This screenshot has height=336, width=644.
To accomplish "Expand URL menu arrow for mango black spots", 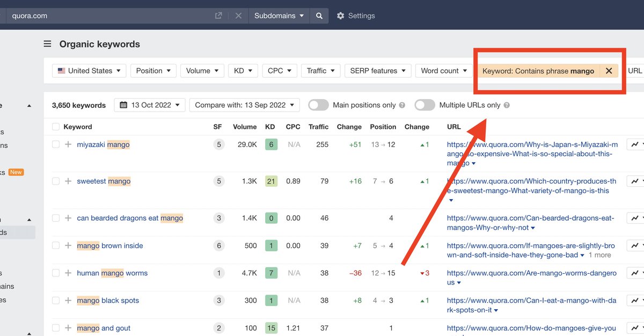I will 496,311.
